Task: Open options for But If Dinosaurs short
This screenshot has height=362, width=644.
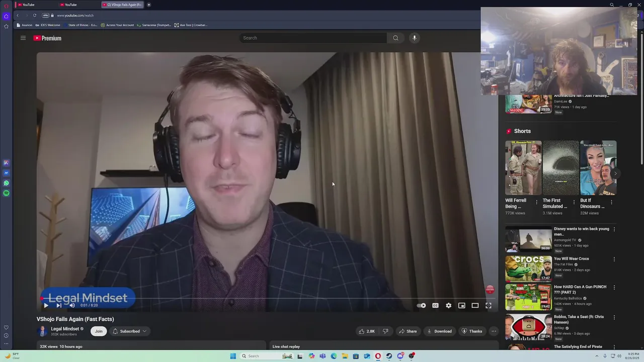Action: tap(611, 202)
